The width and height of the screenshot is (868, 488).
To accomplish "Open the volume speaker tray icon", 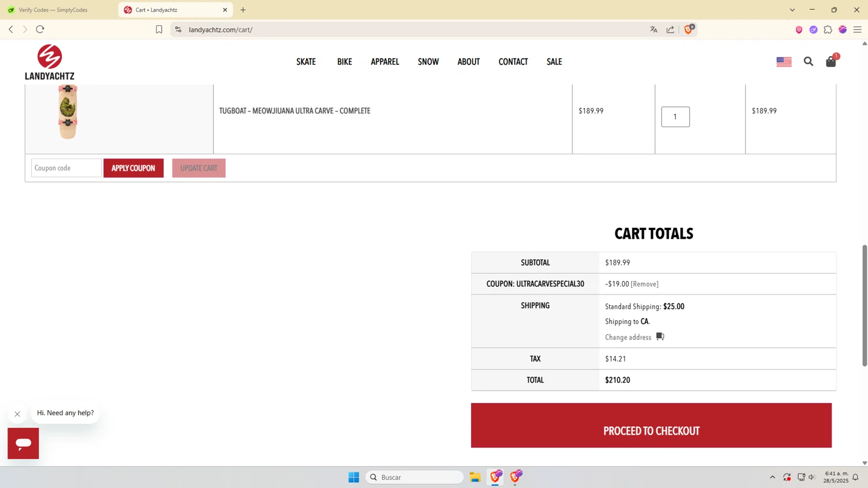I will 812,477.
